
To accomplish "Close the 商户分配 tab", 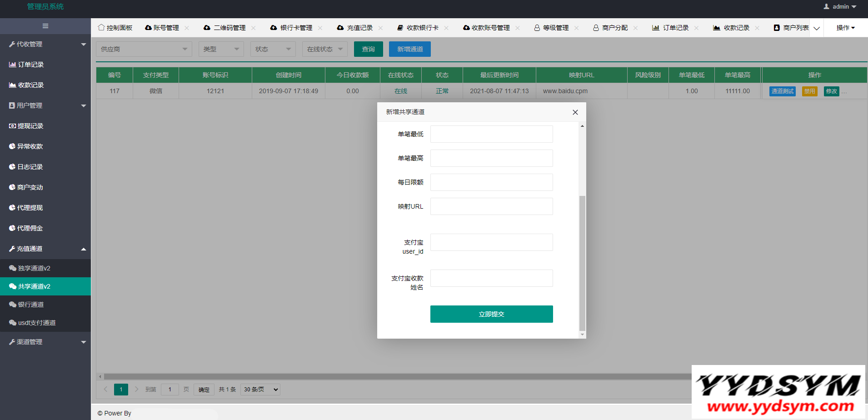I will (x=636, y=28).
